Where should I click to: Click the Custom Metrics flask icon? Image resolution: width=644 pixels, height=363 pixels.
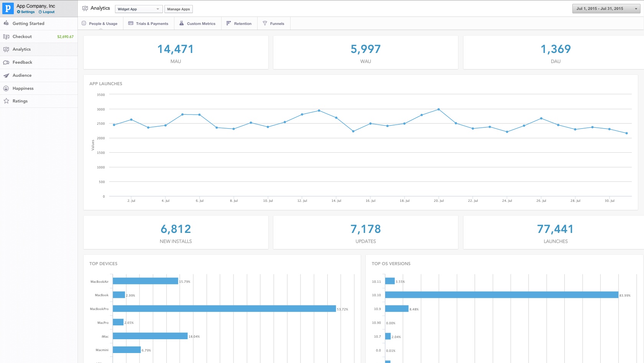click(182, 23)
